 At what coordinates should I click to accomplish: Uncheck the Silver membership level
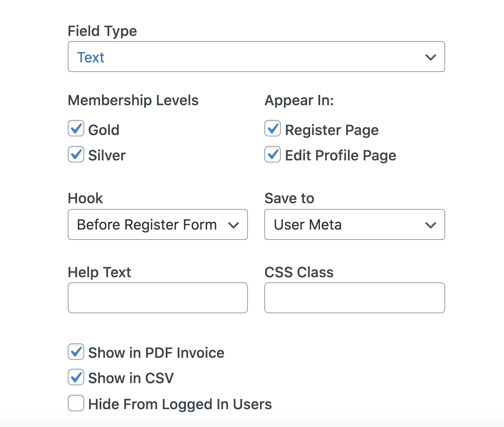[x=76, y=155]
